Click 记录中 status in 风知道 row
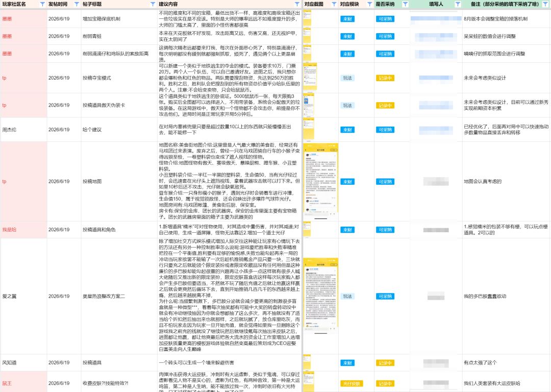This screenshot has width=551, height=392. (x=385, y=363)
